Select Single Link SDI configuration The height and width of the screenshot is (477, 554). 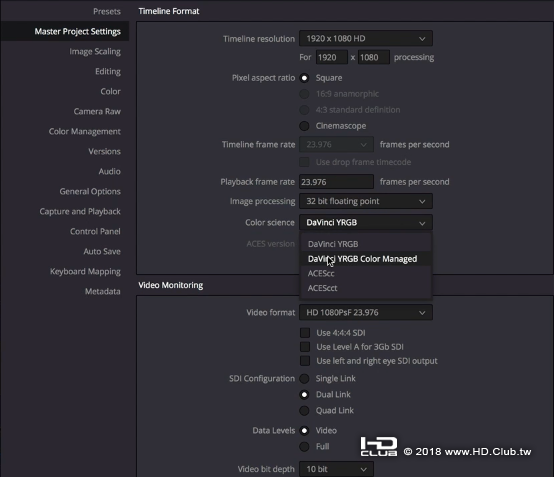304,379
